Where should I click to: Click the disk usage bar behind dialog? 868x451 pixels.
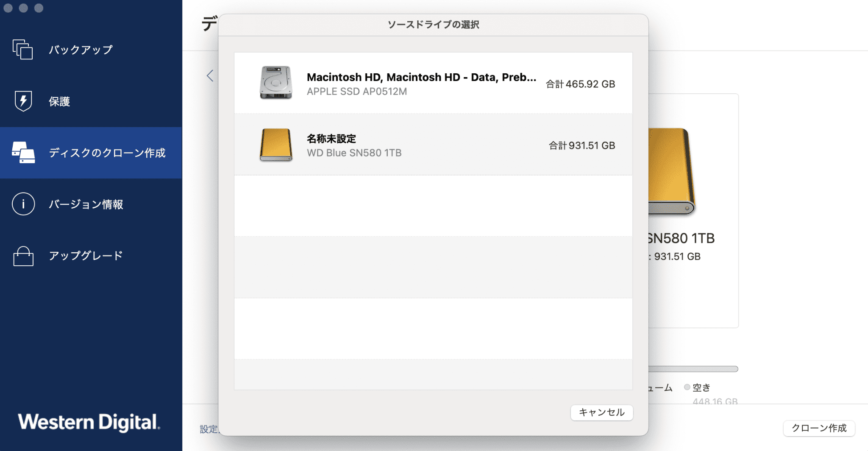[693, 369]
